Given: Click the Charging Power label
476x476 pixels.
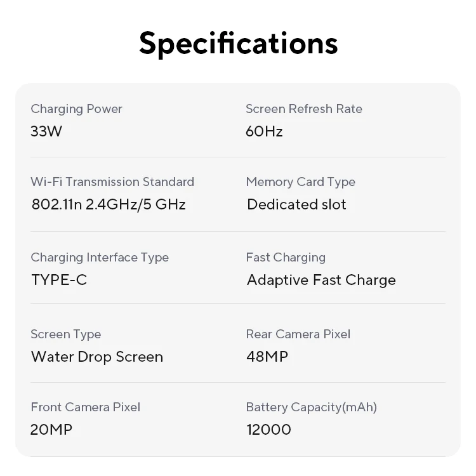Looking at the screenshot, I should (x=76, y=109).
